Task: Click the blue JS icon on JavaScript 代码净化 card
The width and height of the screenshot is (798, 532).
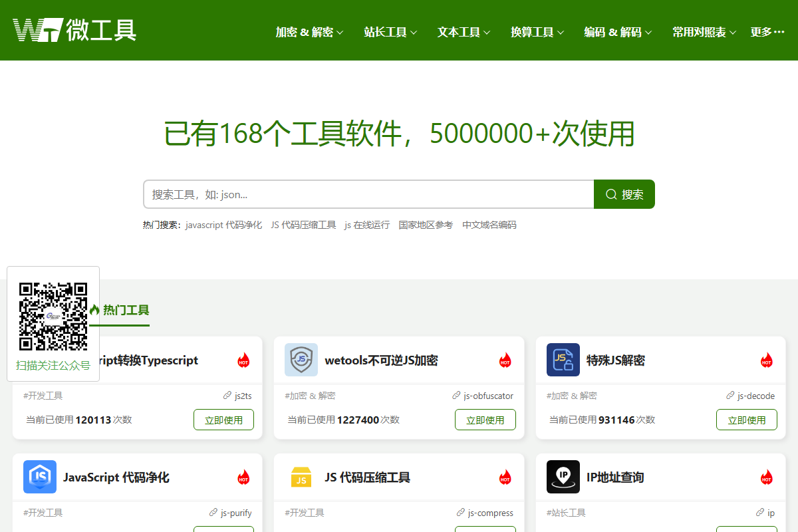Action: coord(40,477)
